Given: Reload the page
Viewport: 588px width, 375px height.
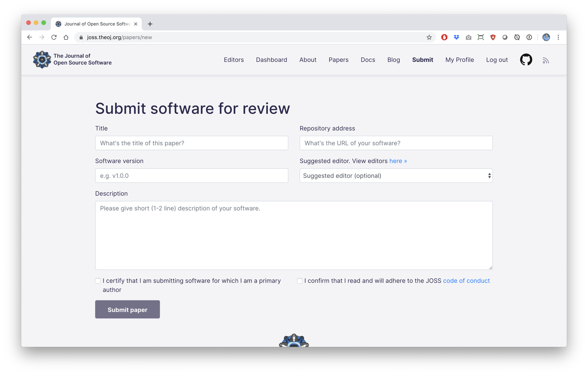Looking at the screenshot, I should tap(54, 37).
